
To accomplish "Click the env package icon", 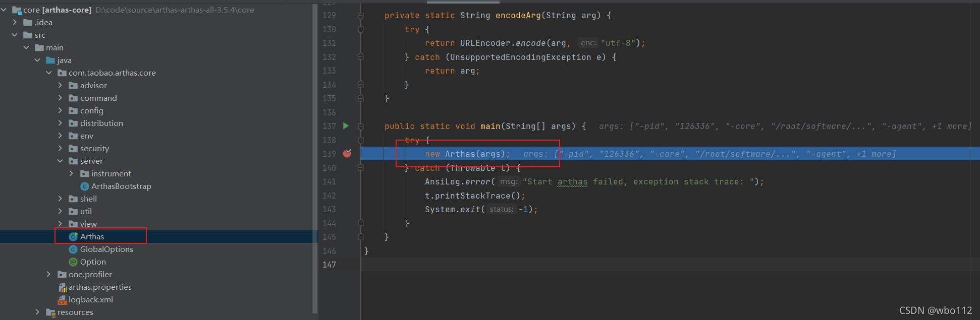I will click(73, 136).
